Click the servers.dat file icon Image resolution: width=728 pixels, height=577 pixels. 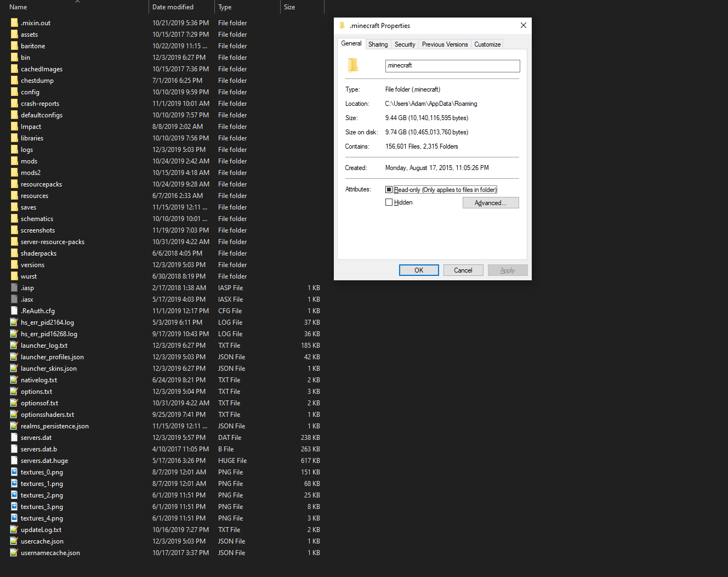pyautogui.click(x=14, y=438)
